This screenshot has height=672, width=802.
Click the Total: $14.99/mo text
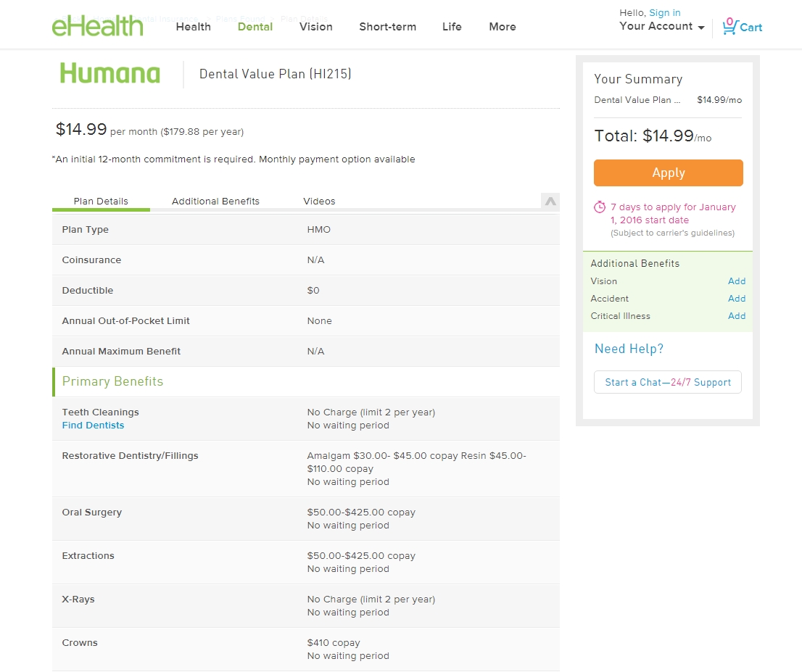(x=653, y=136)
